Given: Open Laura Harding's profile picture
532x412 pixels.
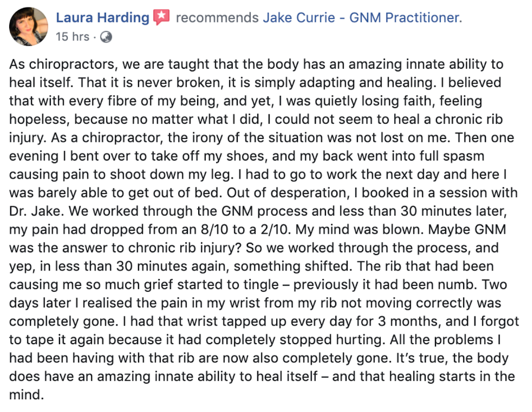Looking at the screenshot, I should (x=29, y=27).
